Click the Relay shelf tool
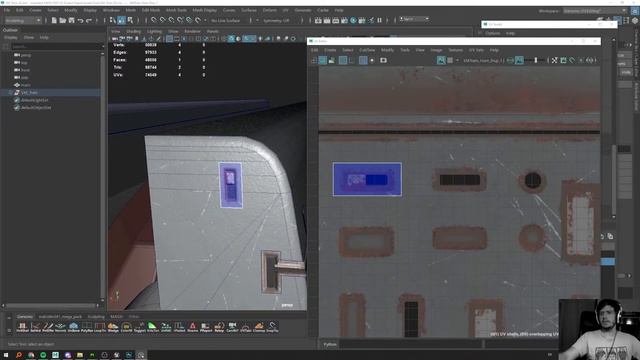Viewport: 640px width, 360px height. [219, 327]
